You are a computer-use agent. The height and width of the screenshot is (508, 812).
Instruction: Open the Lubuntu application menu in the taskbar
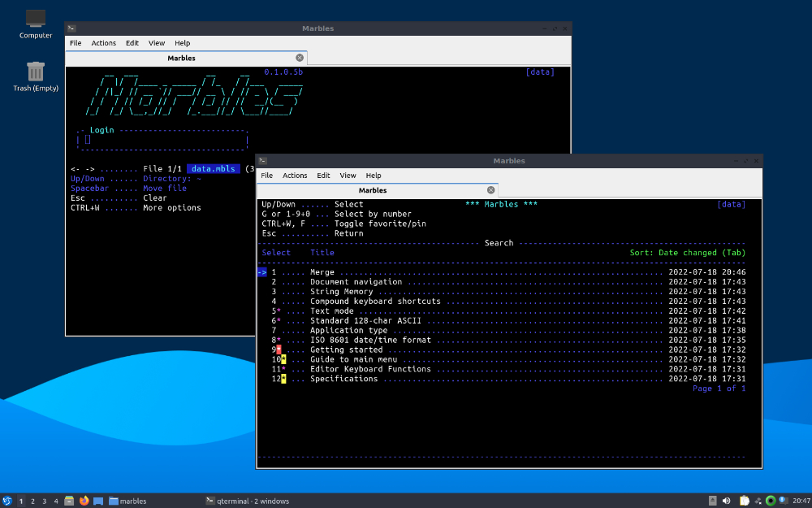(x=7, y=501)
